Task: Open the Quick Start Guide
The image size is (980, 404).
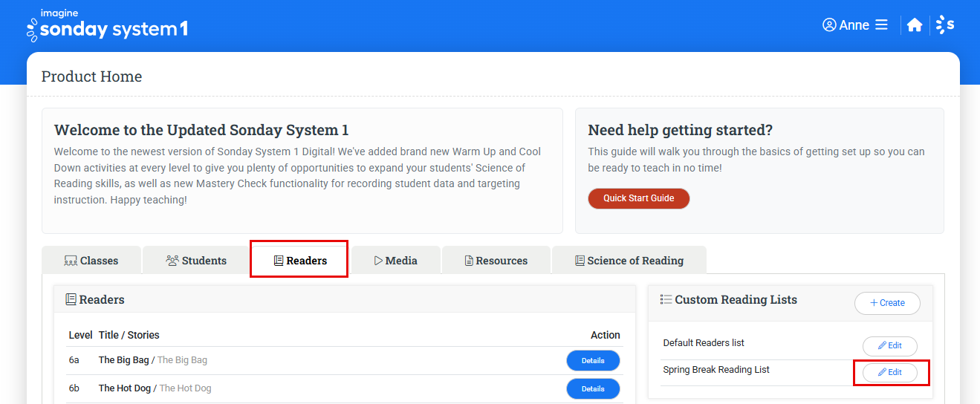Action: coord(639,198)
